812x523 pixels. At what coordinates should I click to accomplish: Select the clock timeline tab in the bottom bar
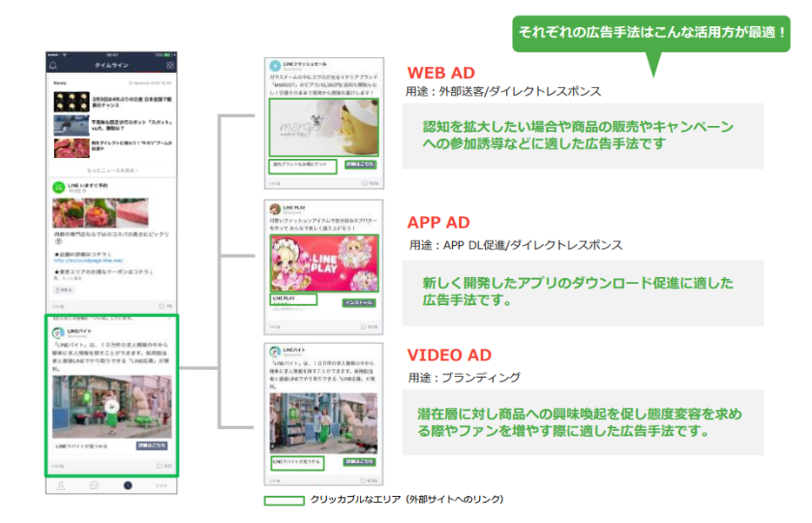click(x=128, y=486)
